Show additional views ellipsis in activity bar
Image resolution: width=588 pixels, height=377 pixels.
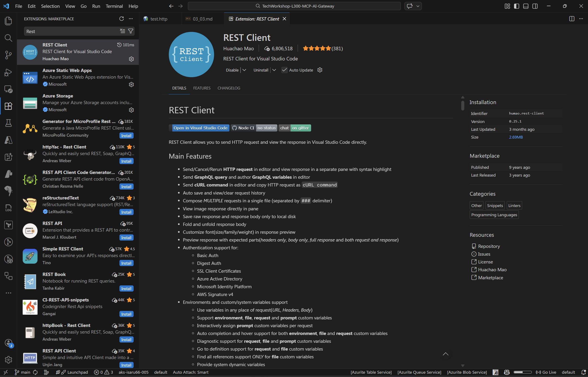8,293
